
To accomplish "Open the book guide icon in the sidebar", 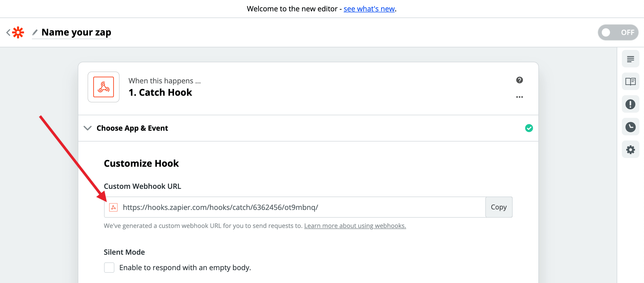I will click(630, 82).
